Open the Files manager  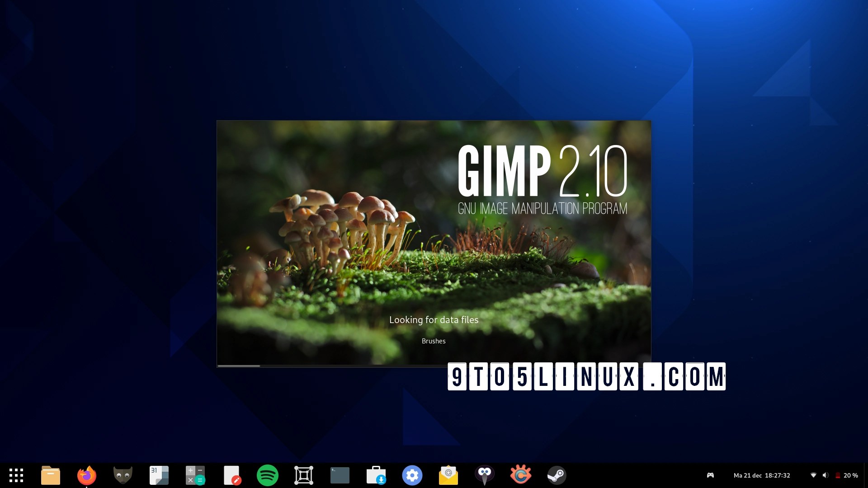51,475
